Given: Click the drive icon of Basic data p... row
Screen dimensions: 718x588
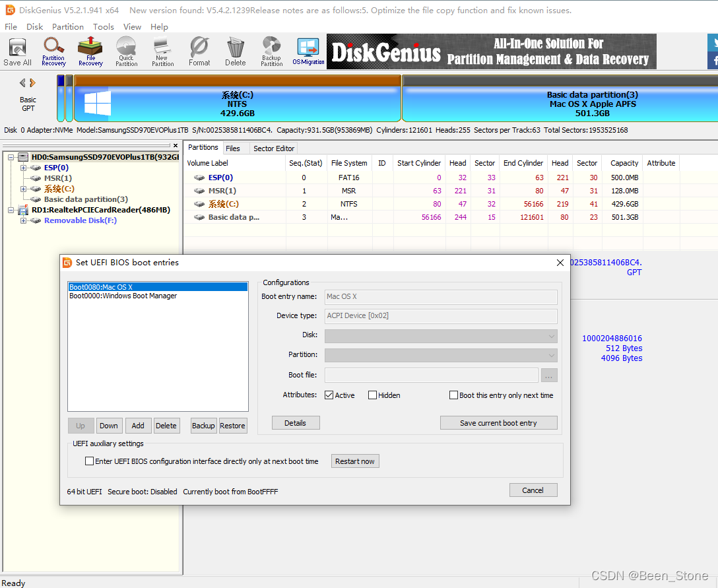Looking at the screenshot, I should click(x=199, y=218).
